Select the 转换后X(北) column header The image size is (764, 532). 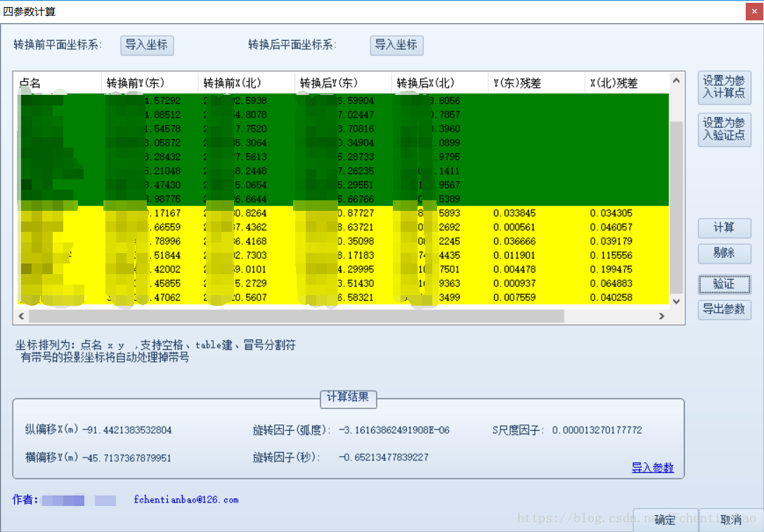(439, 83)
